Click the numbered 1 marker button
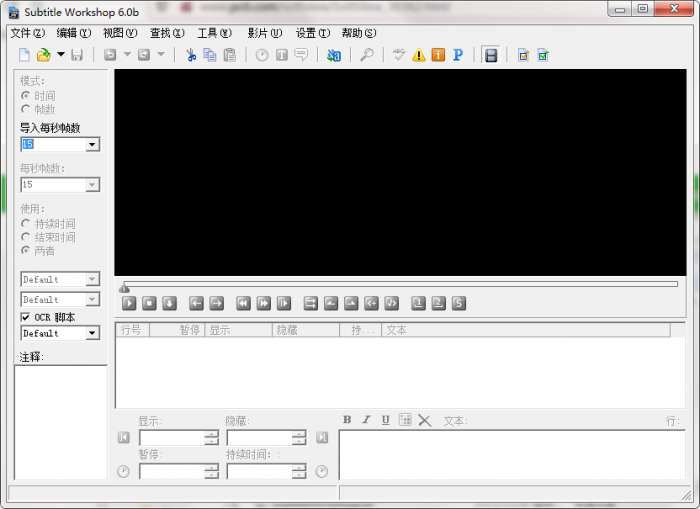 (x=418, y=304)
